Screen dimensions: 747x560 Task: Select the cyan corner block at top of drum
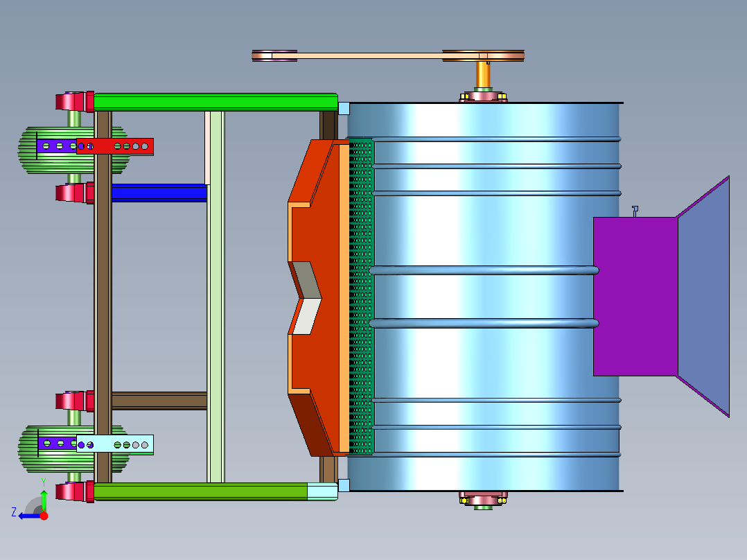(344, 108)
